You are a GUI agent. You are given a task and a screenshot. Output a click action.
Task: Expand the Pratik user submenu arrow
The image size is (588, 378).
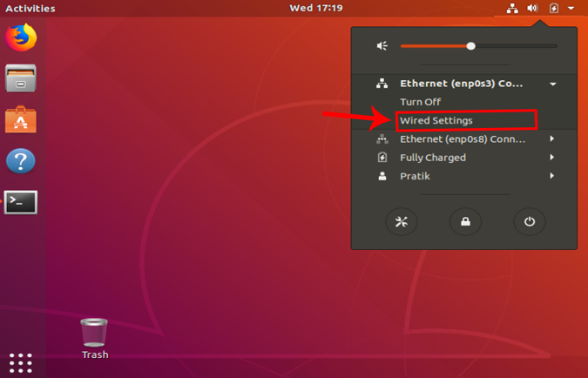pos(552,176)
